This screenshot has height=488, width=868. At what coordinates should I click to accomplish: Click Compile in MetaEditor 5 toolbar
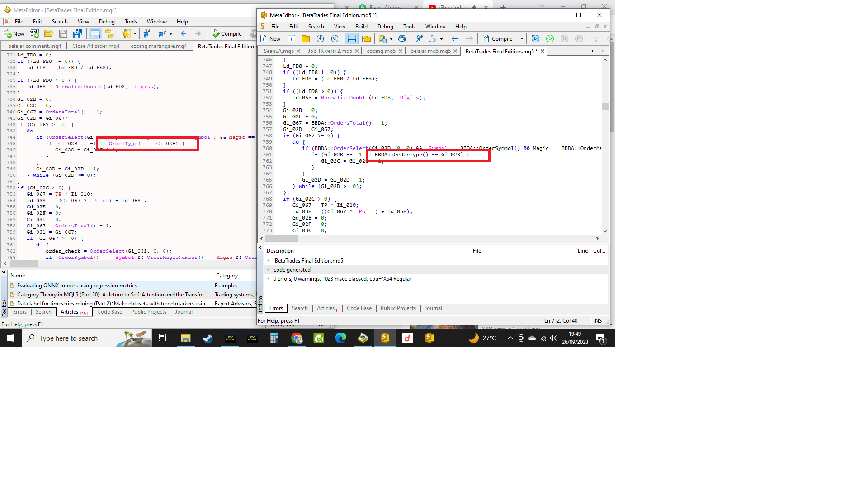[x=497, y=39]
